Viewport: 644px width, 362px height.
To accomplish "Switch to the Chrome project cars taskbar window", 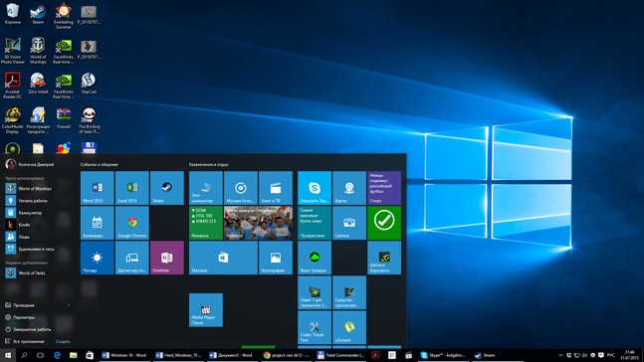I will point(286,355).
